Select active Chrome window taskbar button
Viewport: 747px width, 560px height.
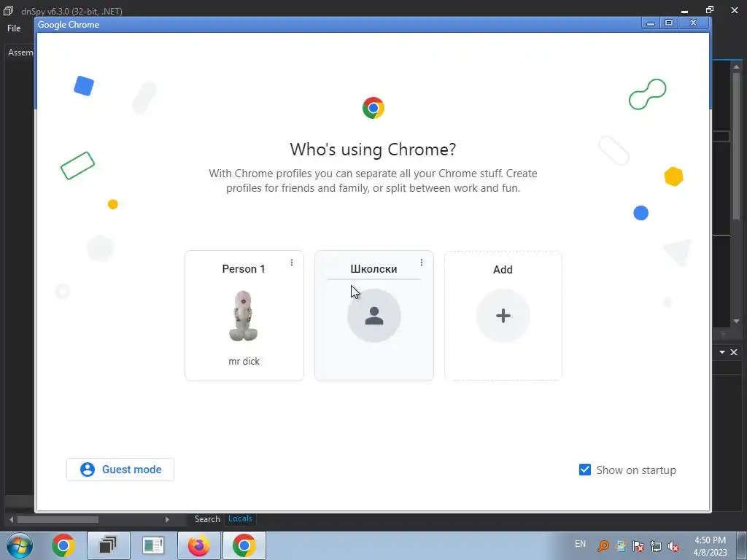[244, 545]
